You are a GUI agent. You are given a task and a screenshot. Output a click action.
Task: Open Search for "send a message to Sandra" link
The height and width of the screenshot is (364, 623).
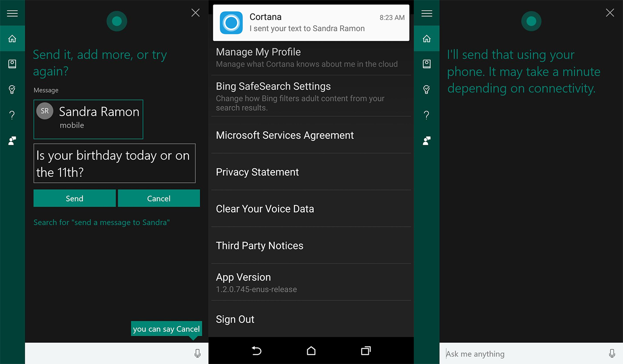point(101,222)
